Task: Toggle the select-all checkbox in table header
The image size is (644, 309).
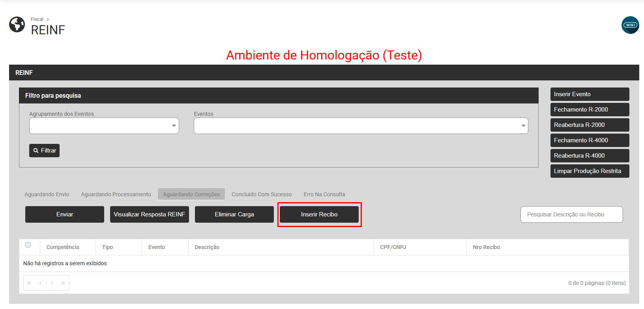Action: click(28, 245)
